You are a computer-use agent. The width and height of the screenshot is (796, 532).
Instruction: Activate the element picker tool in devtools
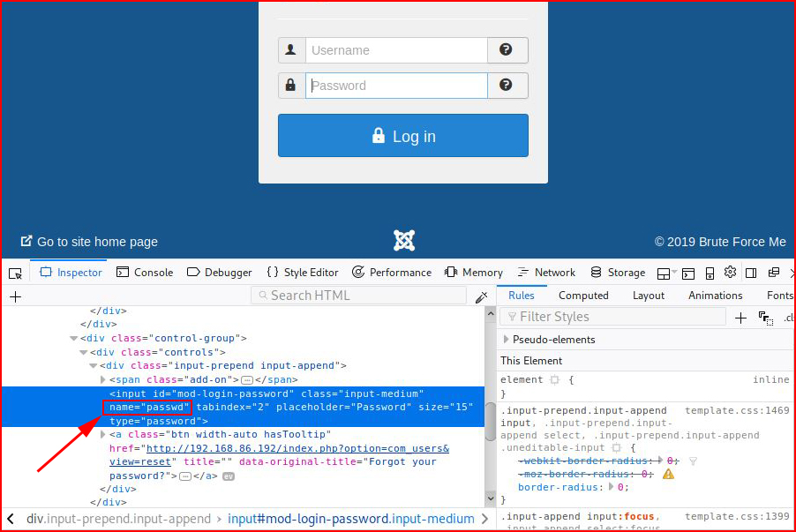pyautogui.click(x=15, y=273)
